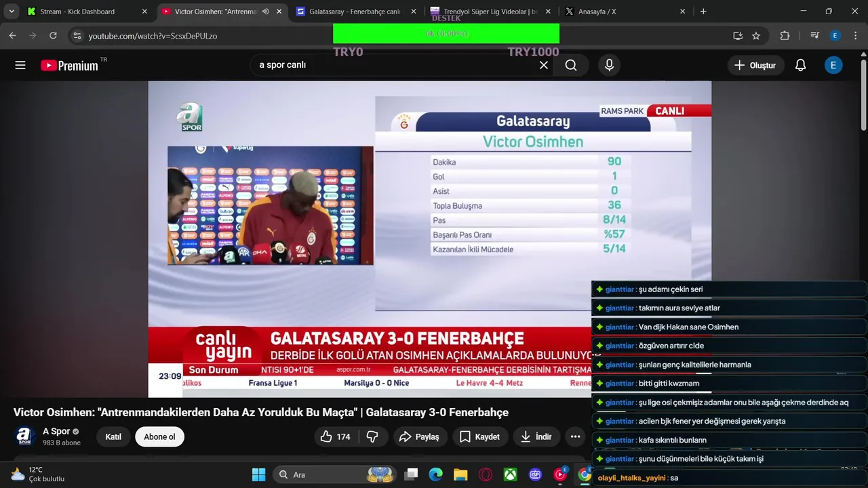Subscribe with Abone ol button

tap(159, 436)
